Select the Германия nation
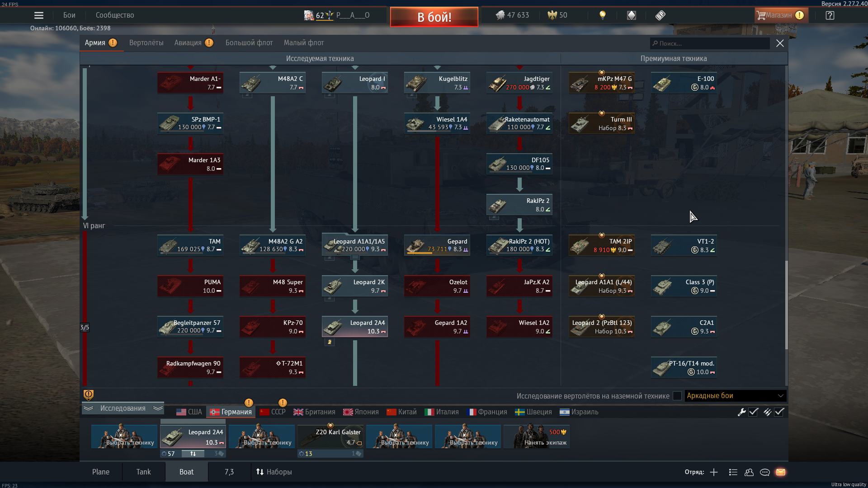 pyautogui.click(x=231, y=412)
